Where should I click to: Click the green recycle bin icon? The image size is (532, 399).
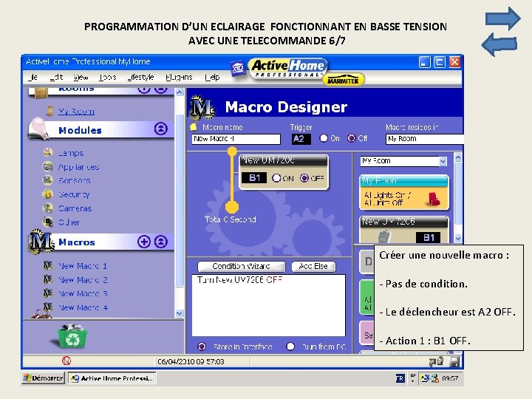(x=72, y=336)
